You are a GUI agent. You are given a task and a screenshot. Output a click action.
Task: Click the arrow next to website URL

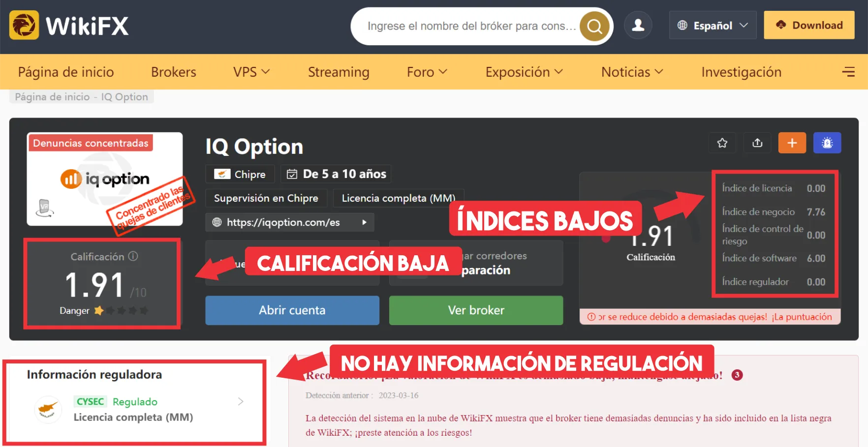point(364,222)
